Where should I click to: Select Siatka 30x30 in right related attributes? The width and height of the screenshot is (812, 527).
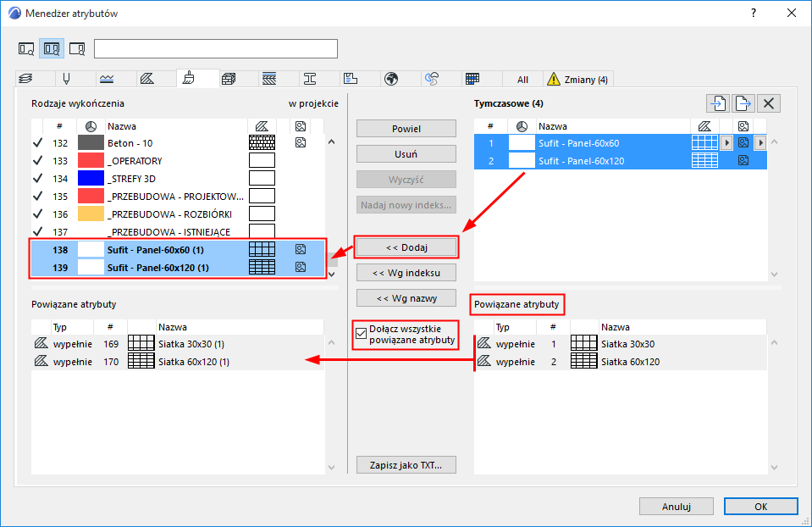(621, 344)
